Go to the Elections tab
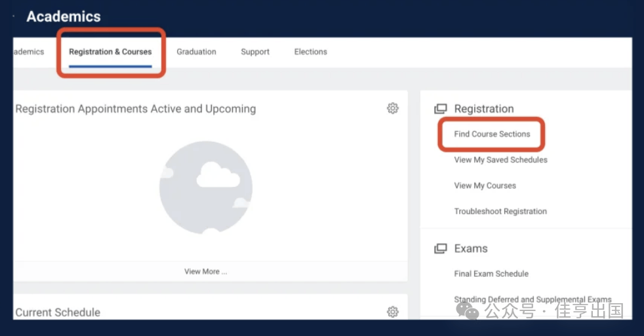This screenshot has width=644, height=336. click(310, 52)
